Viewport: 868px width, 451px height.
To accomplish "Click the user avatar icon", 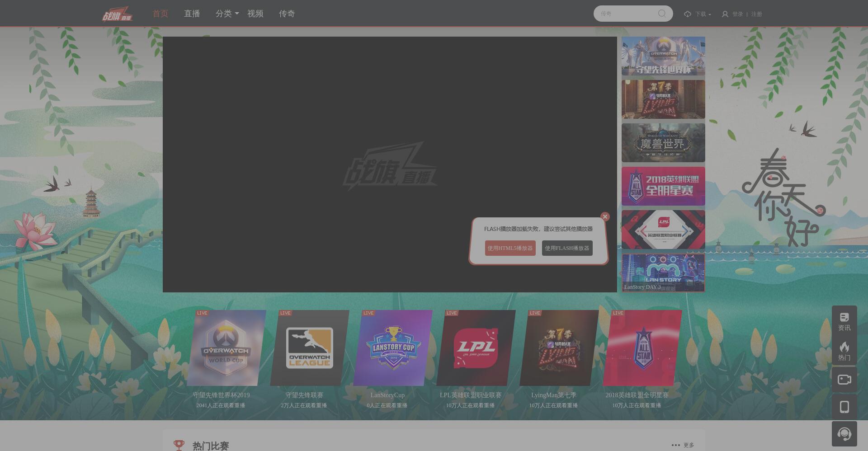I will [x=725, y=14].
